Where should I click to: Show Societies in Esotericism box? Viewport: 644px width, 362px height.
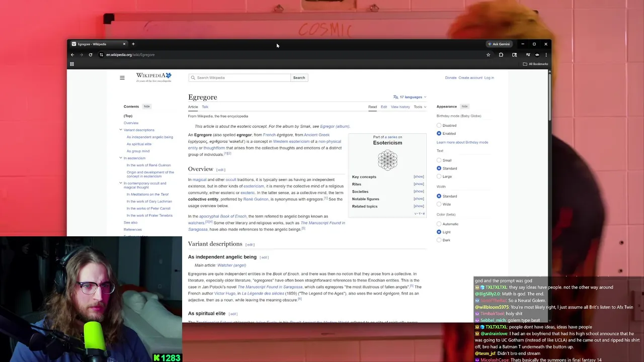[x=419, y=192]
